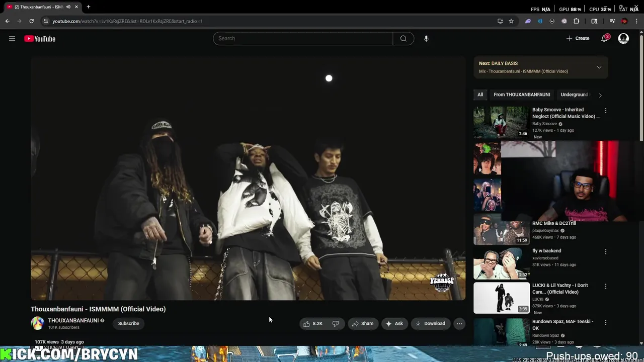
Task: Open Chrome profile avatar in toolbar
Action: click(624, 21)
